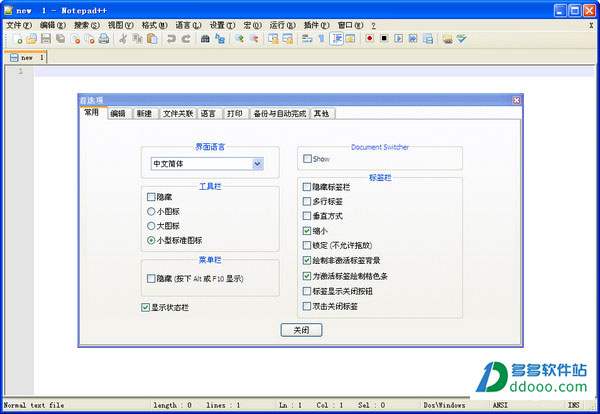
Task: Check the 垂直方式 checkbox
Action: tap(307, 216)
